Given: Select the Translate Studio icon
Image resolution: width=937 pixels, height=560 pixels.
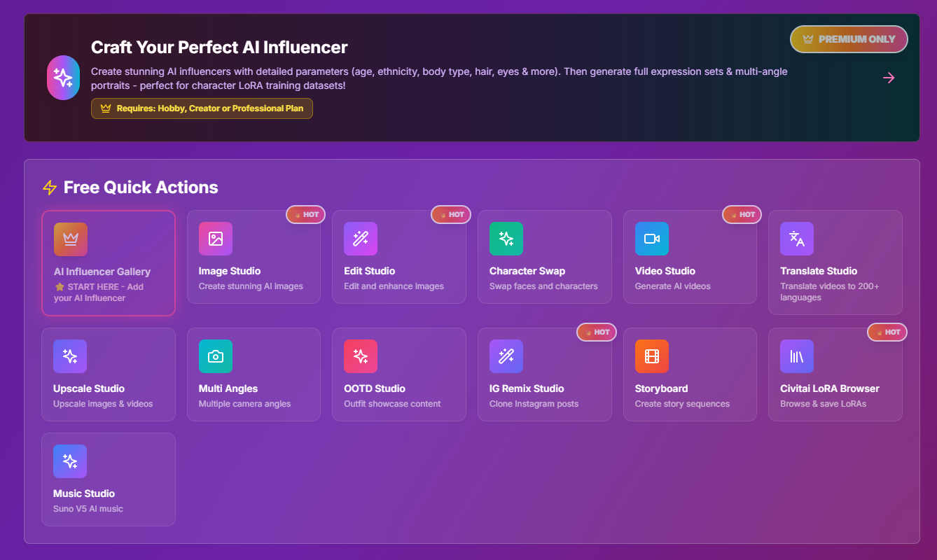Looking at the screenshot, I should 797,239.
